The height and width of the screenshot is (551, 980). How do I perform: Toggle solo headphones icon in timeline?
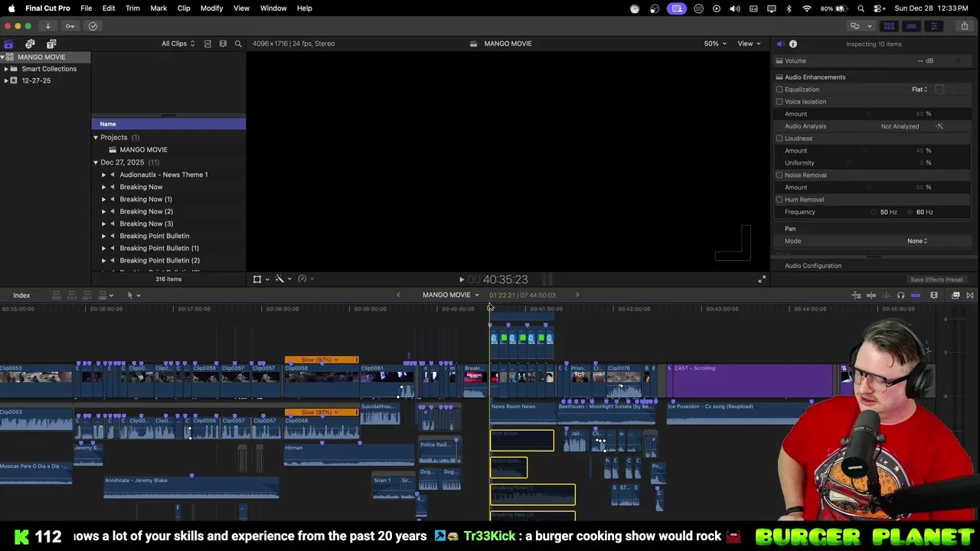click(900, 295)
